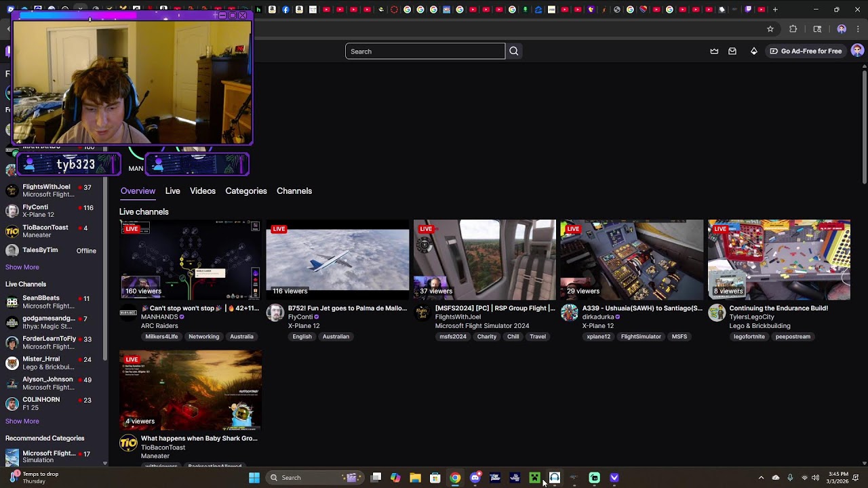Open the OneDrive cloud tray icon
Screen dimensions: 868x488
click(x=776, y=478)
